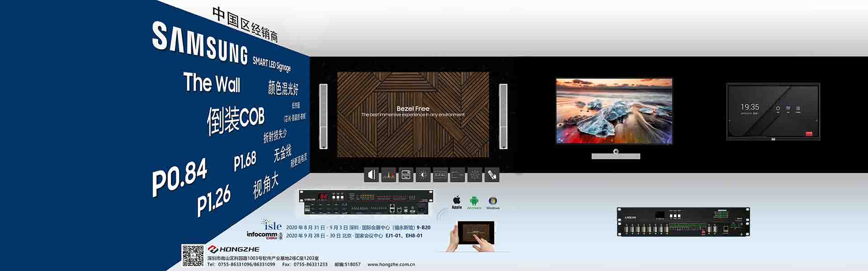Click the 'The Wall' heading

tap(212, 82)
